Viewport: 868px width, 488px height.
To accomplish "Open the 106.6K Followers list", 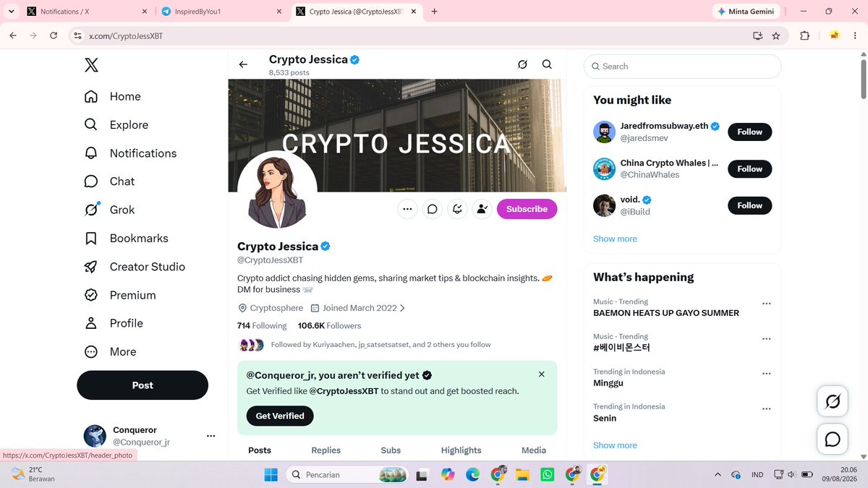I will coord(329,326).
